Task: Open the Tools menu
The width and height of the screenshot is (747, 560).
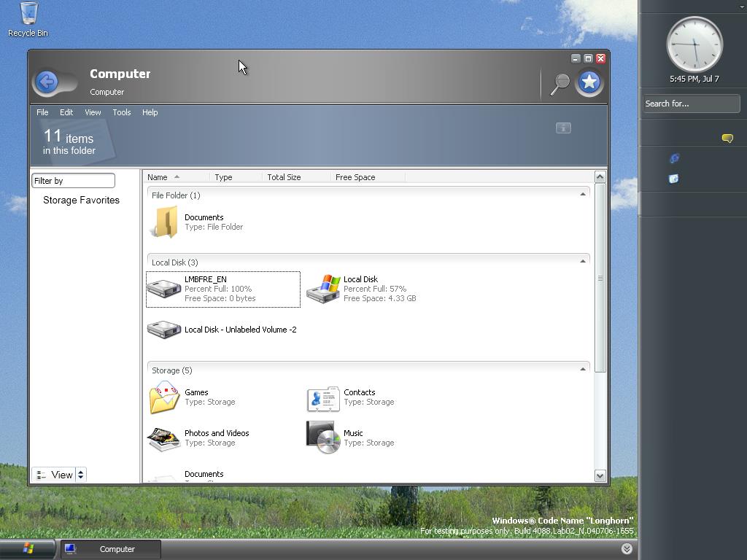Action: click(x=122, y=112)
